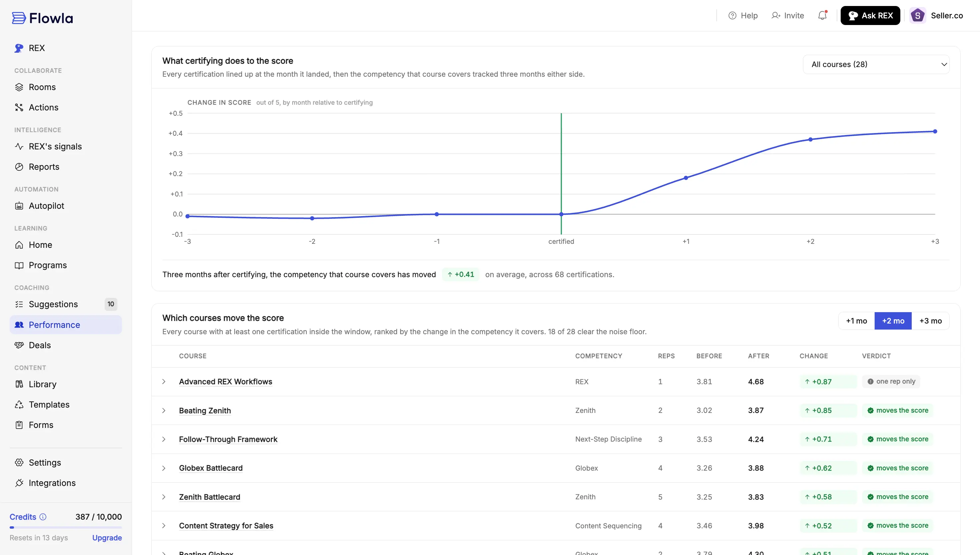Switch the window to +3 mo

coord(930,321)
